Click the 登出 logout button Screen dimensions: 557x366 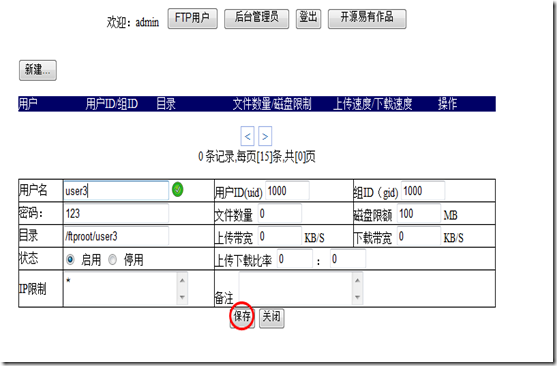pyautogui.click(x=308, y=18)
